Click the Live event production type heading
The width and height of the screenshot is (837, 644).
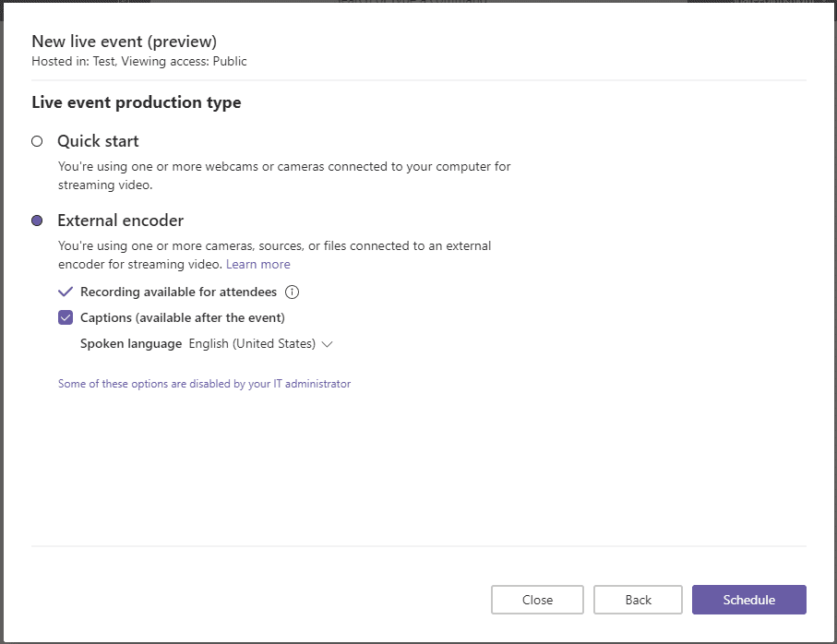pos(137,101)
